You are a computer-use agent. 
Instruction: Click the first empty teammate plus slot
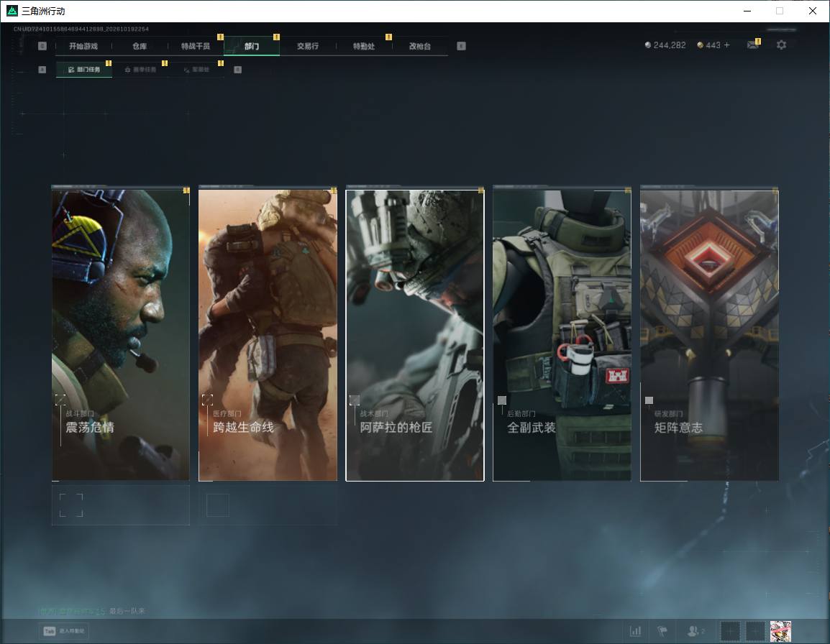[730, 631]
